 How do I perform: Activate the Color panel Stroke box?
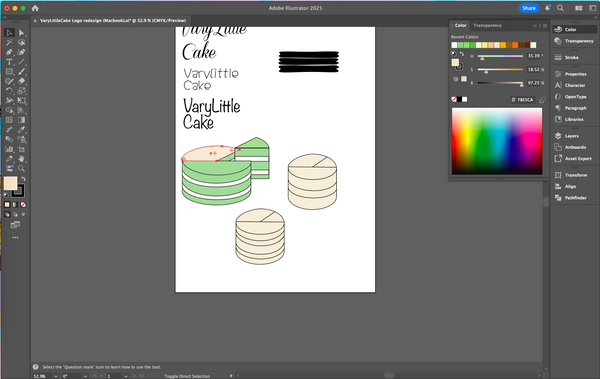click(460, 67)
